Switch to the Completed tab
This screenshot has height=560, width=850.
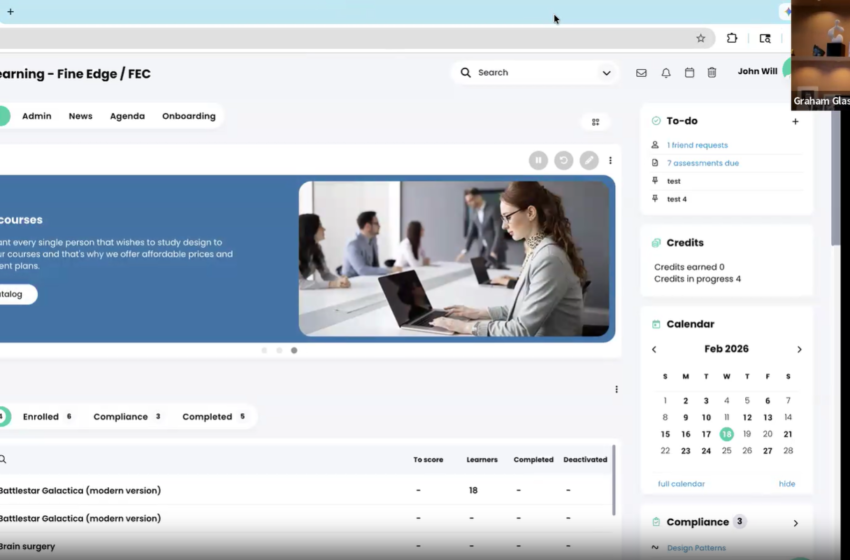point(214,416)
